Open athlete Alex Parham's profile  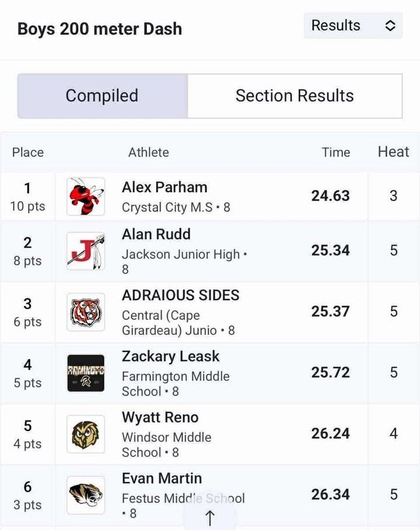(x=164, y=187)
